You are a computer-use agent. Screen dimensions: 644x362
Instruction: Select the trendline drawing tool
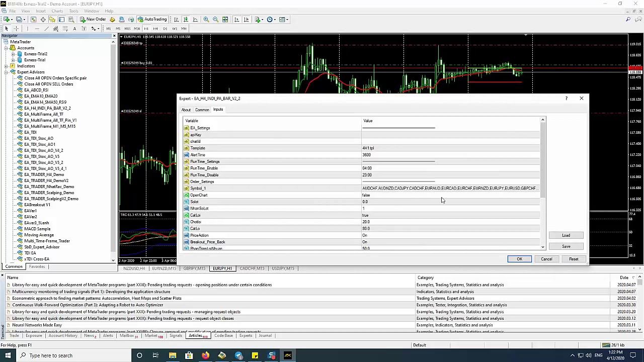pos(46,29)
